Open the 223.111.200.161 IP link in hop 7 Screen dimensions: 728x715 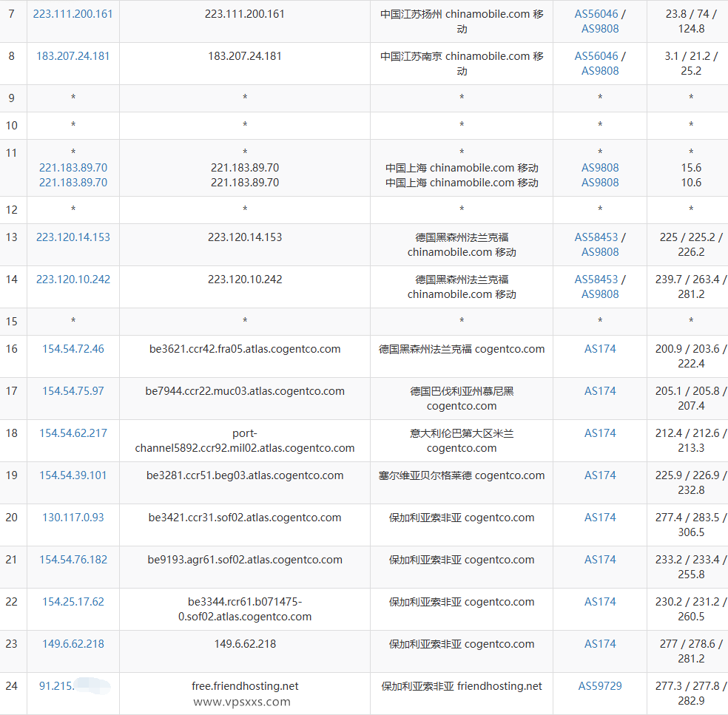pos(73,14)
